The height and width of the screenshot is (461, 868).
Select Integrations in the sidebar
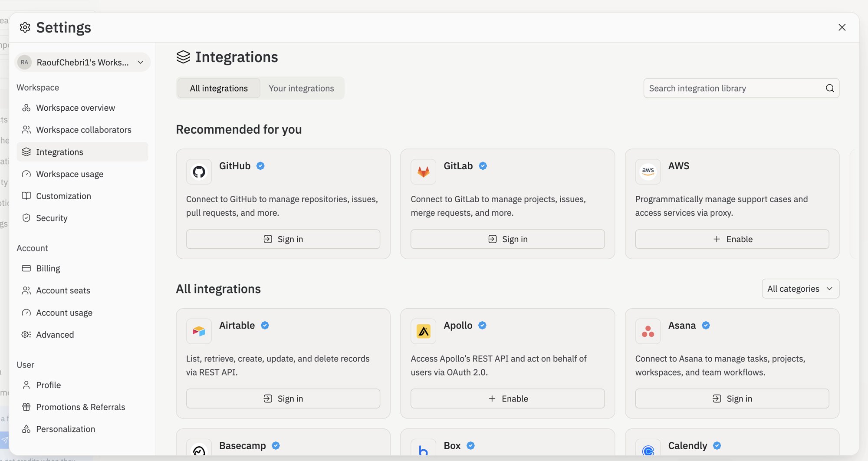(x=82, y=152)
